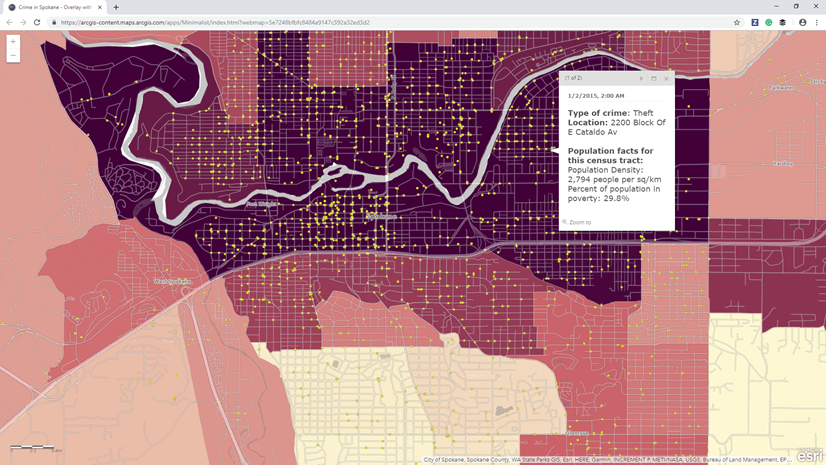
Task: Maximize the crime info popup
Action: coord(654,78)
